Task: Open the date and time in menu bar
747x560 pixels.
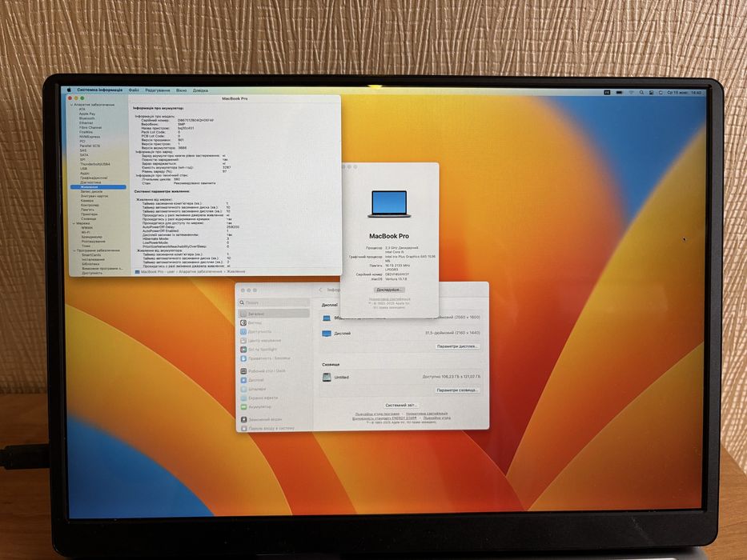Action: (x=684, y=92)
